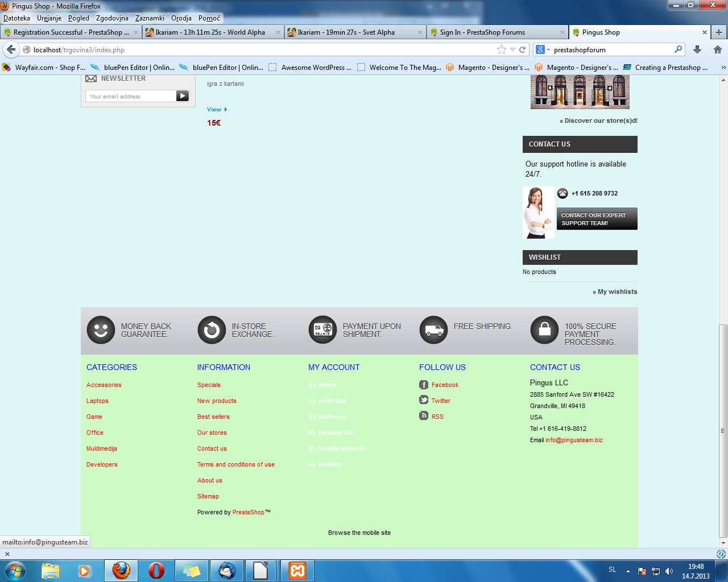Open the Sitemap footer link

click(x=208, y=496)
